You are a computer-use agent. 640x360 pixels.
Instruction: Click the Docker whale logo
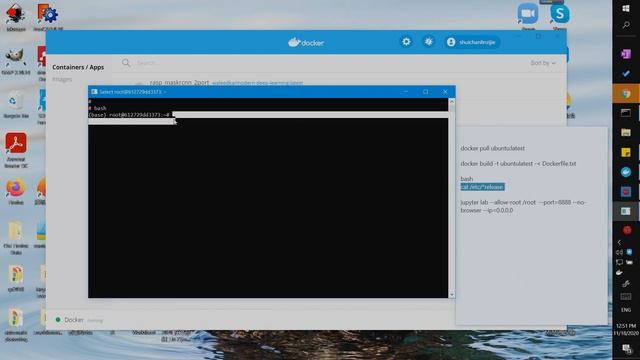point(306,42)
